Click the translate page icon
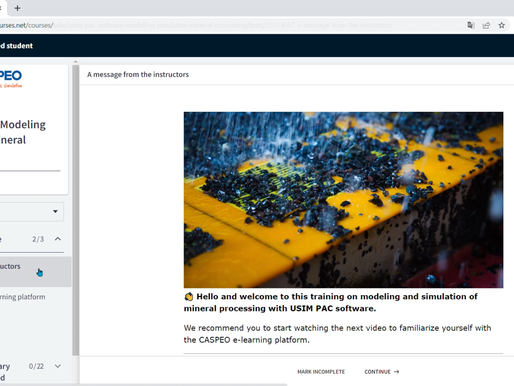Image resolution: width=514 pixels, height=386 pixels. (x=471, y=25)
